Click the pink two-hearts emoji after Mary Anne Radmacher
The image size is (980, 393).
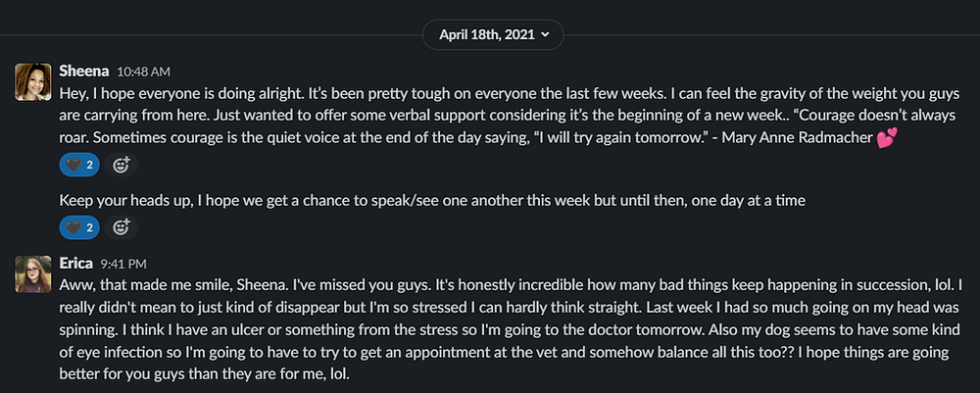[887, 137]
